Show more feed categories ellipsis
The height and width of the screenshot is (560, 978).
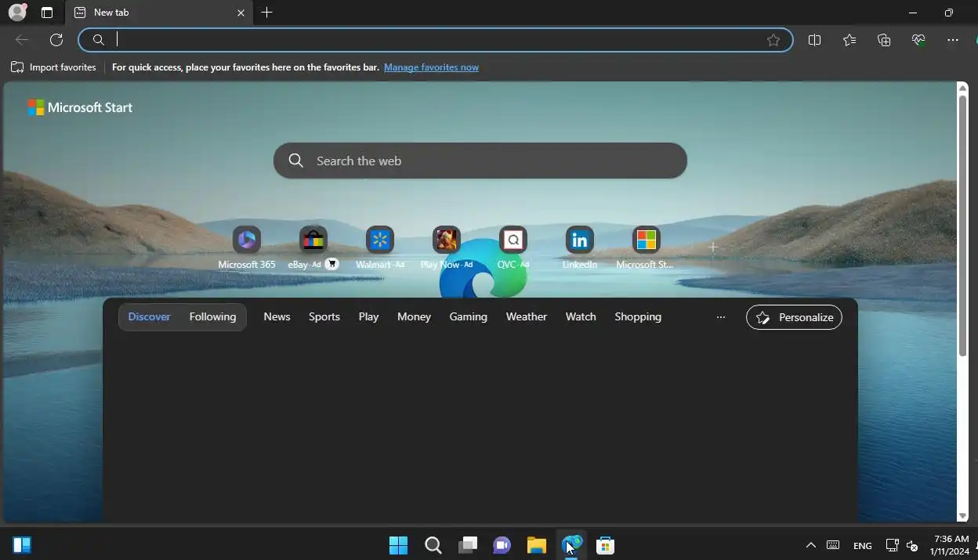(x=721, y=317)
